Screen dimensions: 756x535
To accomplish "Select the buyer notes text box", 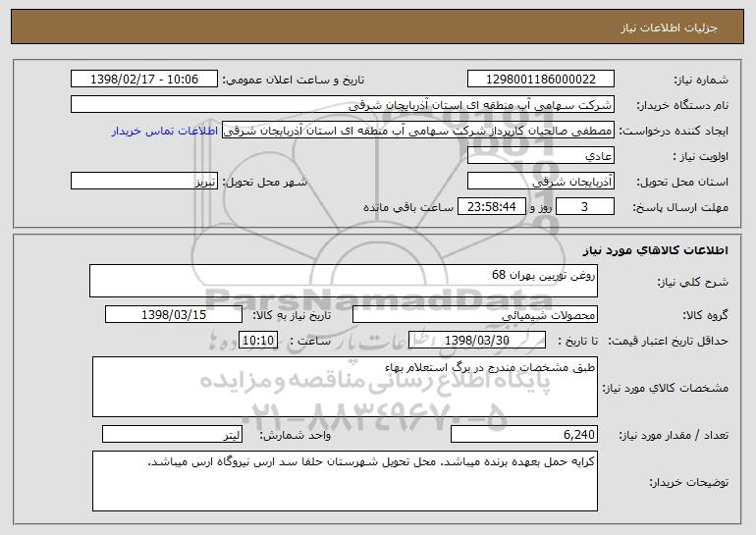I will point(345,481).
